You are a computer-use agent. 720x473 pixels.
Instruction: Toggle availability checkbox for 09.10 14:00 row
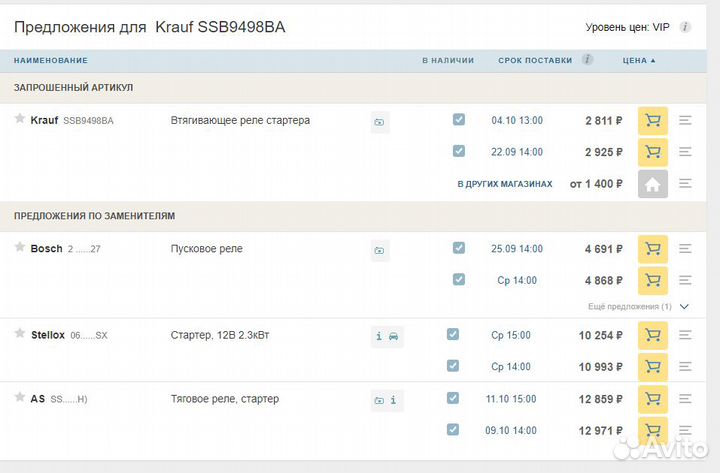pos(453,429)
